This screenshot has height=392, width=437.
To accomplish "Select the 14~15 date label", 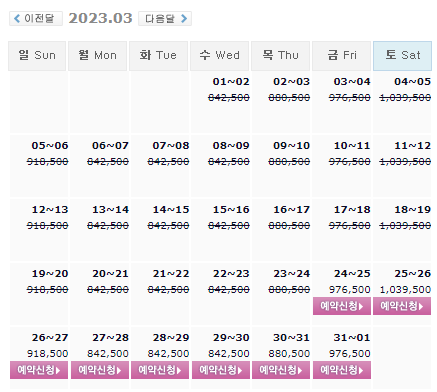I will (171, 210).
